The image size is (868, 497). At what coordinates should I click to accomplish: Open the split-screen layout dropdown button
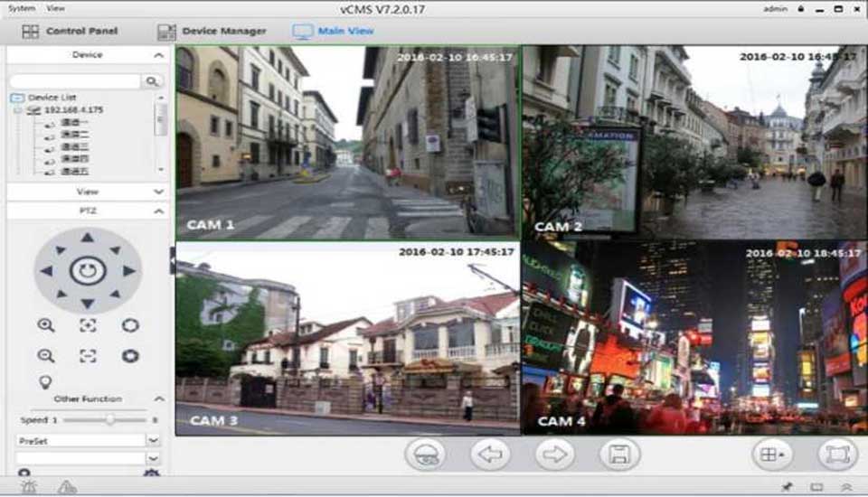(772, 455)
